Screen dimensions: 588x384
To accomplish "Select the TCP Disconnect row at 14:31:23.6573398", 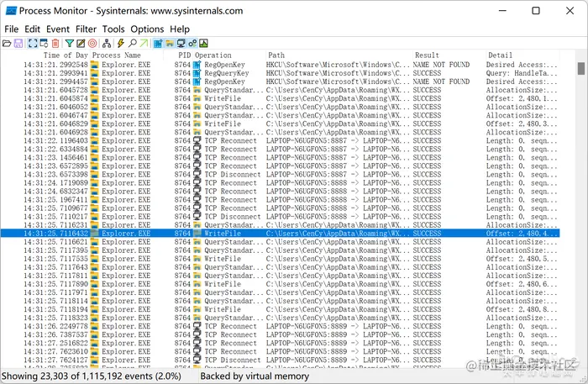I will 280,175.
